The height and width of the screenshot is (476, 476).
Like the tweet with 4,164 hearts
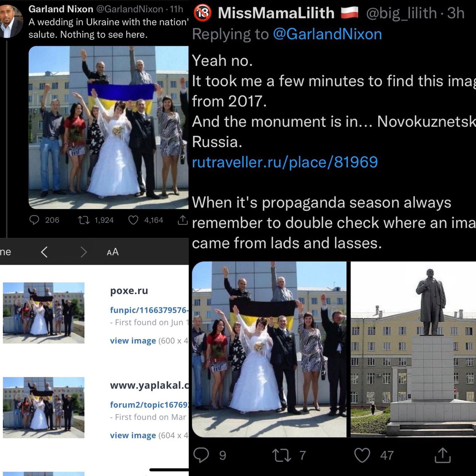pos(133,220)
